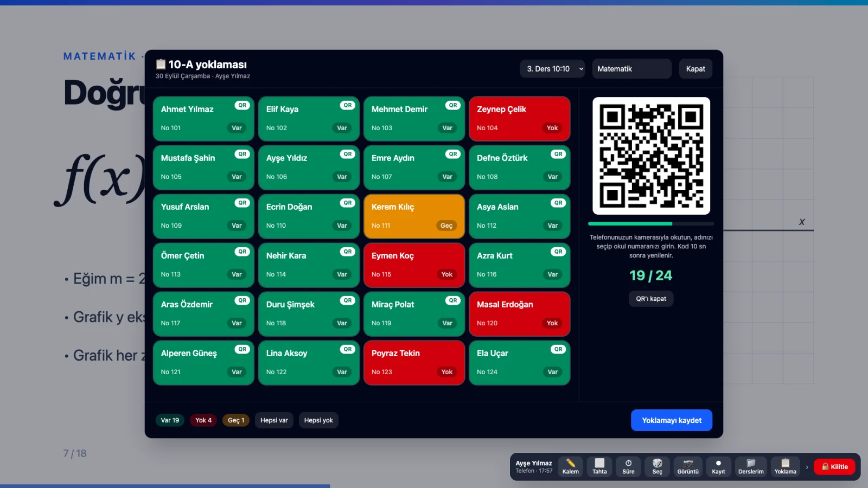
Task: Click the QR badge on Elif Kaya
Action: tap(347, 105)
